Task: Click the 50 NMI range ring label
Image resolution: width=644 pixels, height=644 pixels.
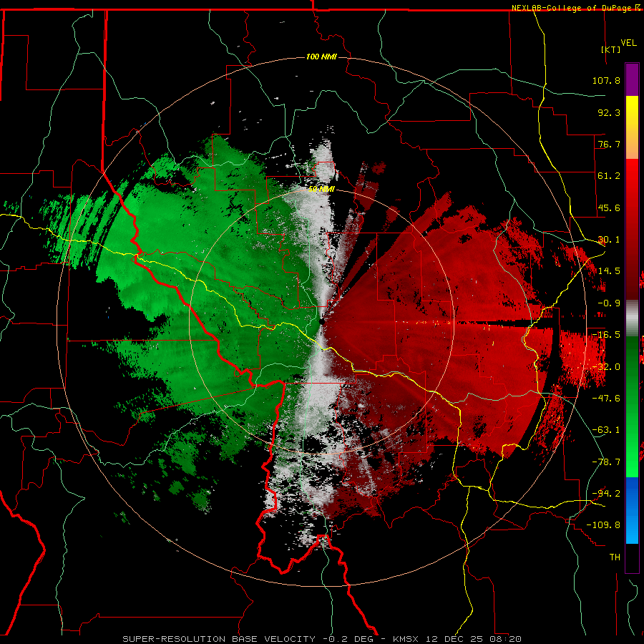Action: click(x=321, y=189)
